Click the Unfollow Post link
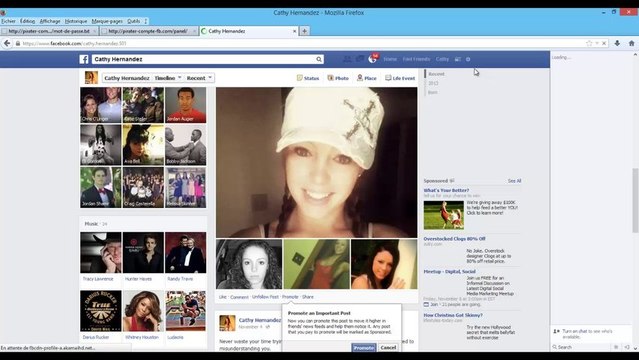 pos(265,297)
